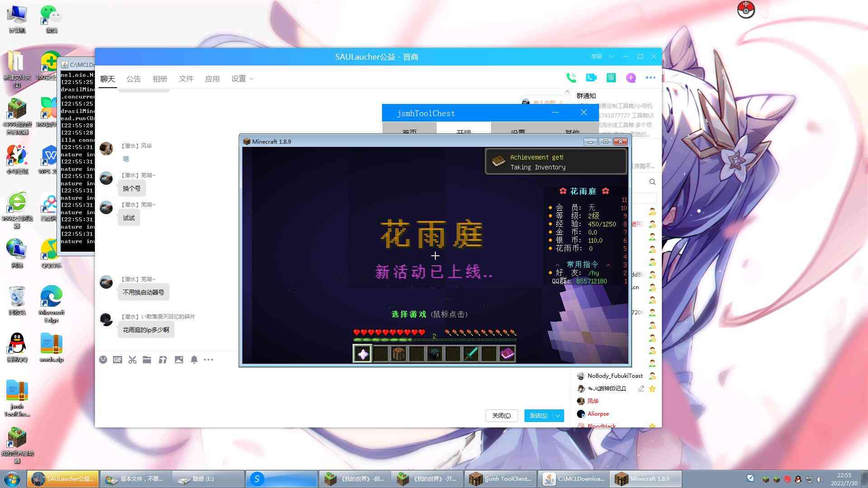
Task: Click the volume speaker tray icon
Action: point(820,479)
